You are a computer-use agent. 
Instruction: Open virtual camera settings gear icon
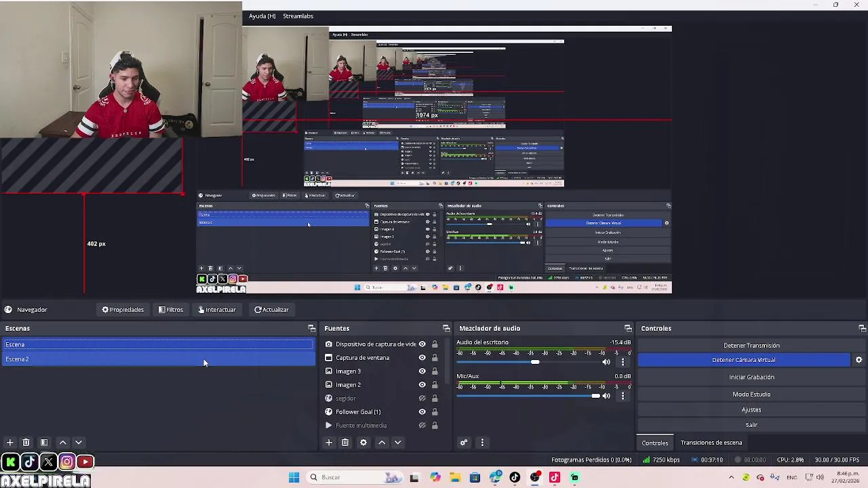coord(859,360)
